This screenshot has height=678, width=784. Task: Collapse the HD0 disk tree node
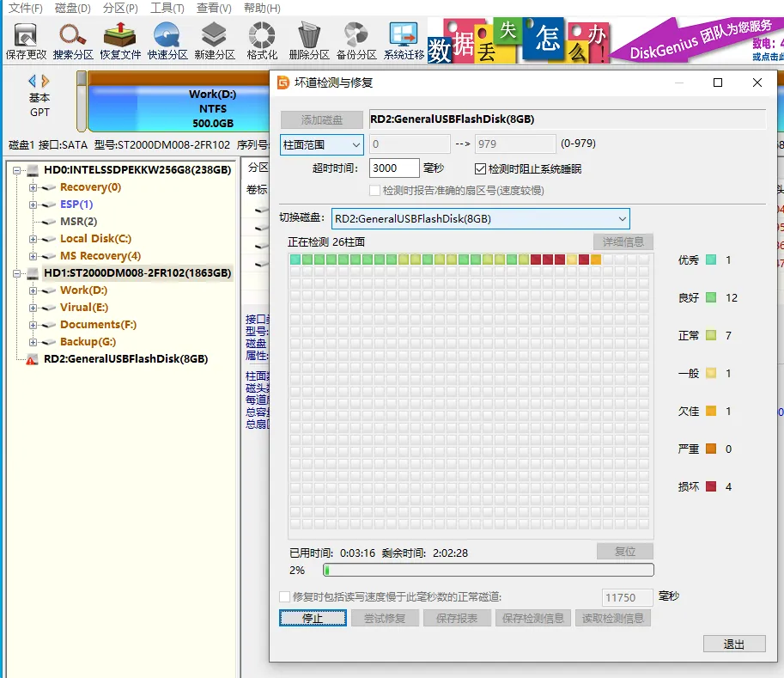17,171
